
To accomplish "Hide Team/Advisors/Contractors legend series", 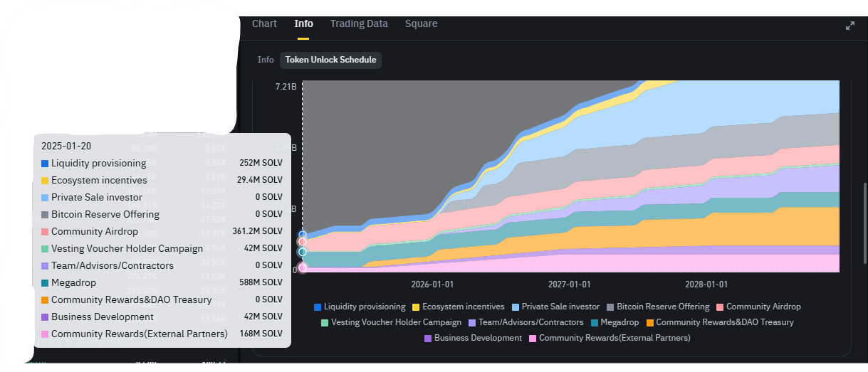I will (526, 322).
